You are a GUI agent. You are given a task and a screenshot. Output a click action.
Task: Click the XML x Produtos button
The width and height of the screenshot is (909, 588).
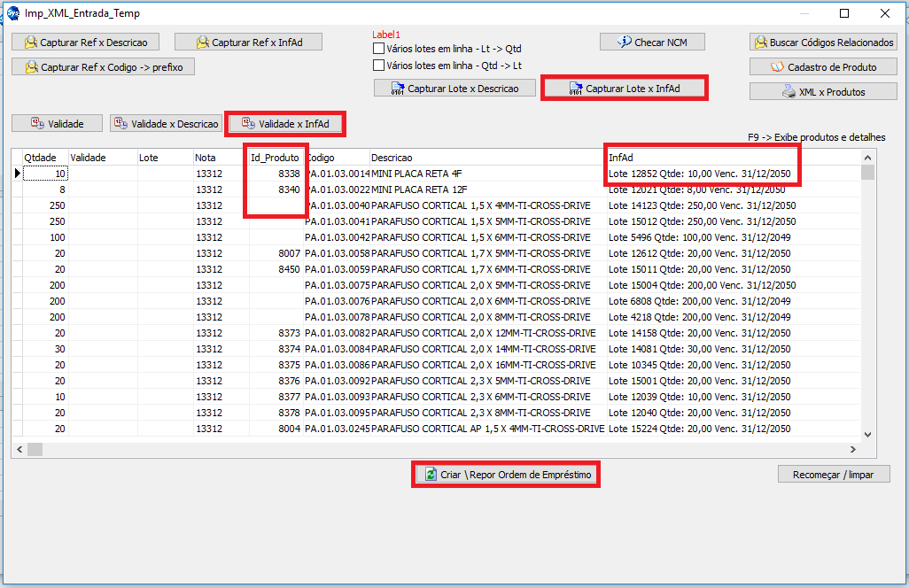823,91
